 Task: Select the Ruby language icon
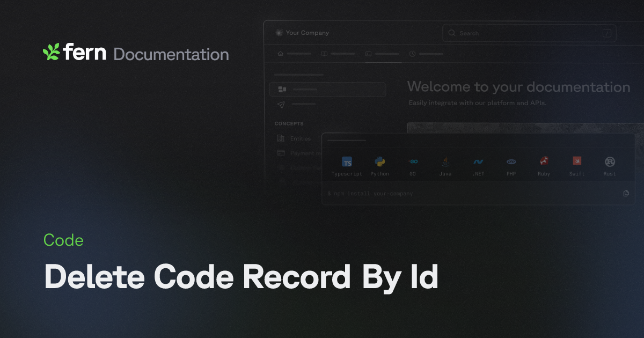click(544, 161)
